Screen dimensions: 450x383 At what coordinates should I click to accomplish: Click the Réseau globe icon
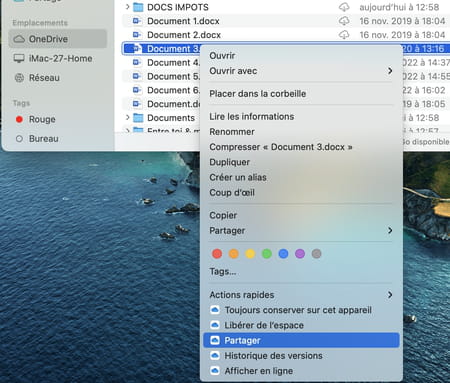(x=19, y=78)
